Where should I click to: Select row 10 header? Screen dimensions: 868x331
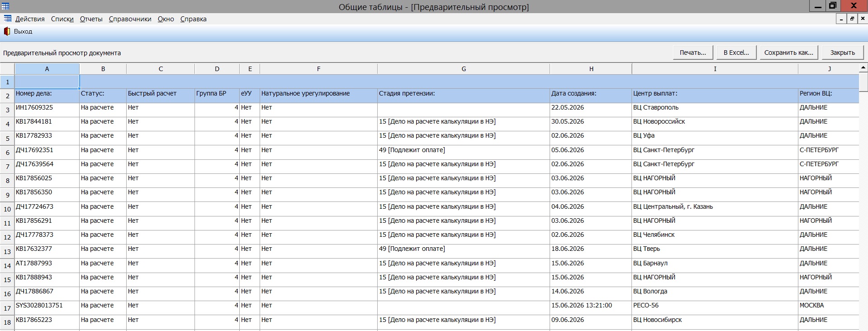click(x=7, y=209)
